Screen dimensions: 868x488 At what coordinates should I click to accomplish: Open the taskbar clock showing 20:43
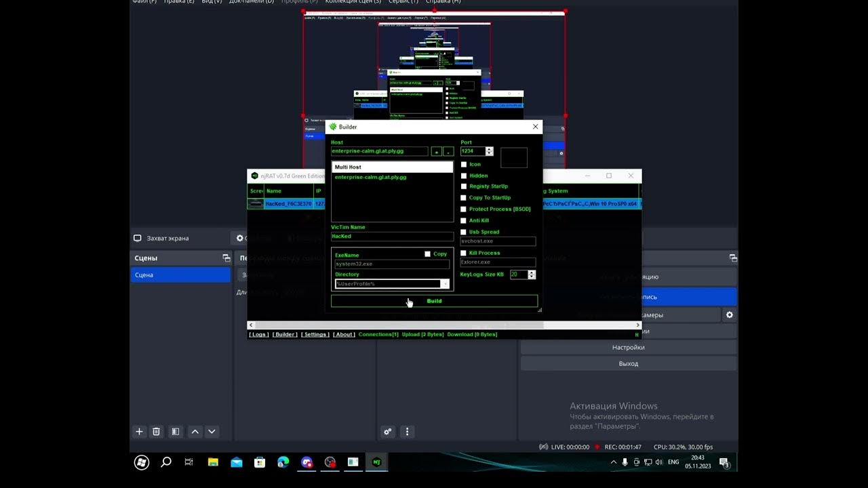click(x=697, y=462)
